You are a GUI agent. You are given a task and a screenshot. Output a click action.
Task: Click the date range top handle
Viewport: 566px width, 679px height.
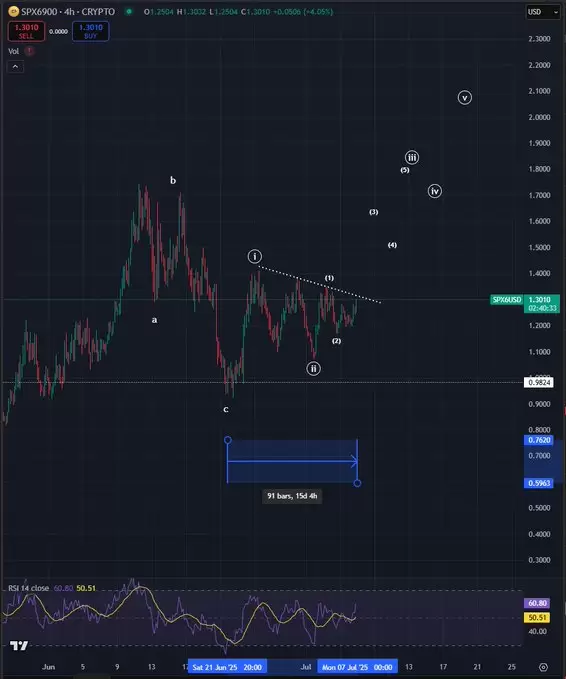(228, 440)
